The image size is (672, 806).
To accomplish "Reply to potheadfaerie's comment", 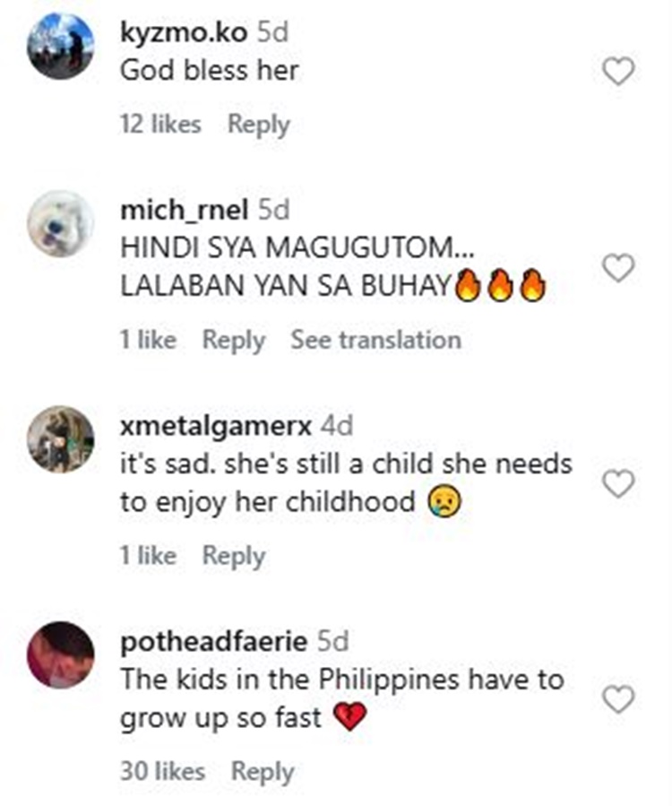I will coord(263,772).
